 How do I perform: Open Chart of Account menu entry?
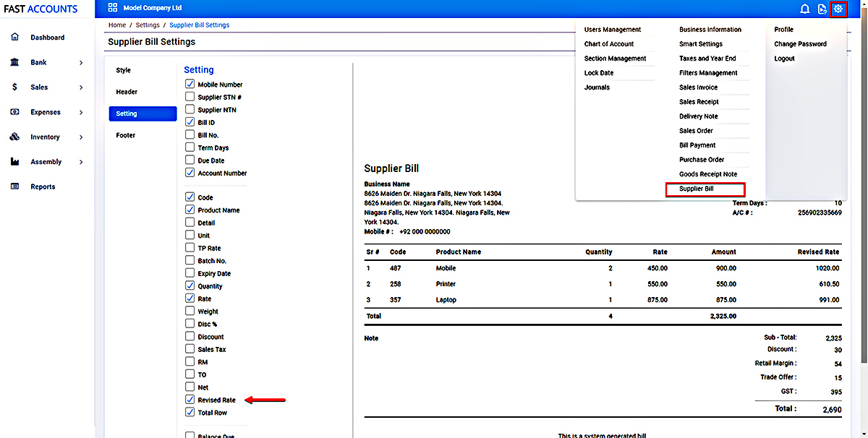click(609, 44)
